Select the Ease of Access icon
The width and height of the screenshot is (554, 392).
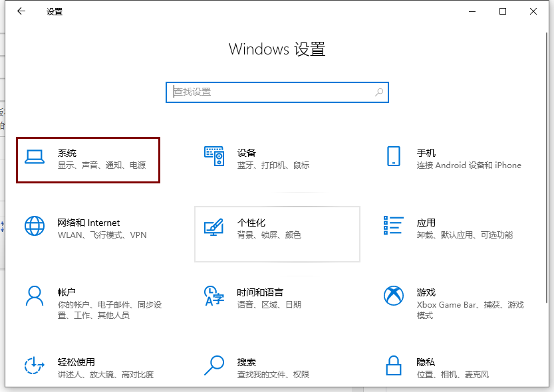[x=34, y=365]
